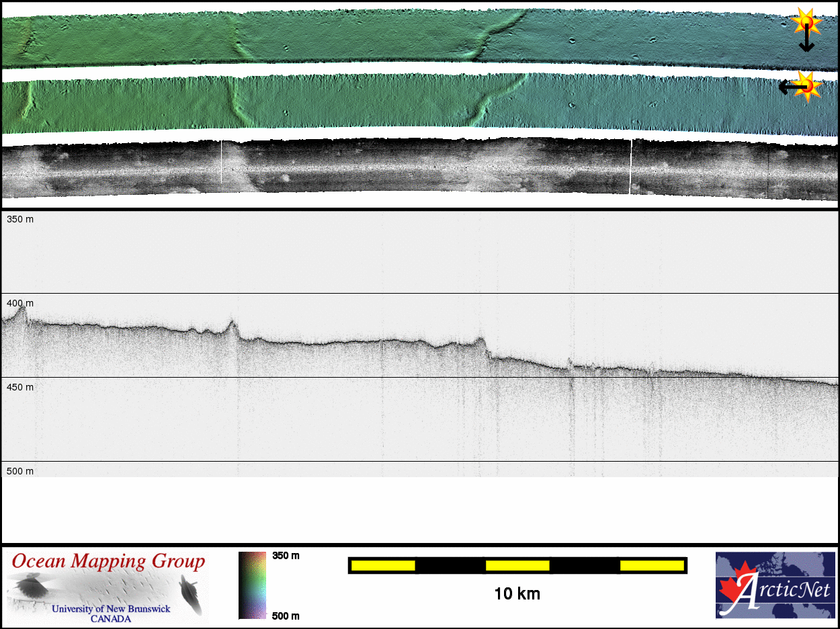This screenshot has height=629, width=840.
Task: Select the 400 m depth axis label
Action: (20, 304)
